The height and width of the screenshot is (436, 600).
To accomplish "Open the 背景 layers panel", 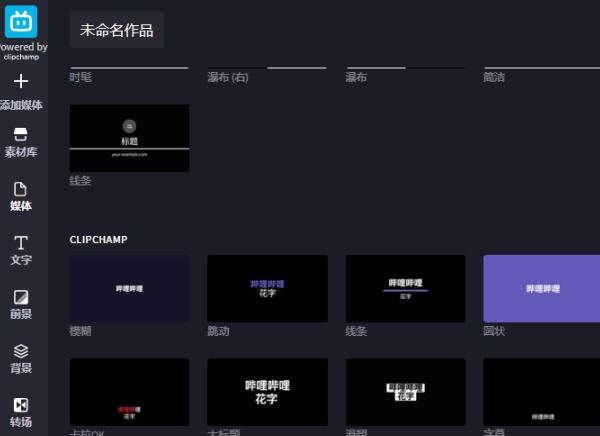I will 21,351.
